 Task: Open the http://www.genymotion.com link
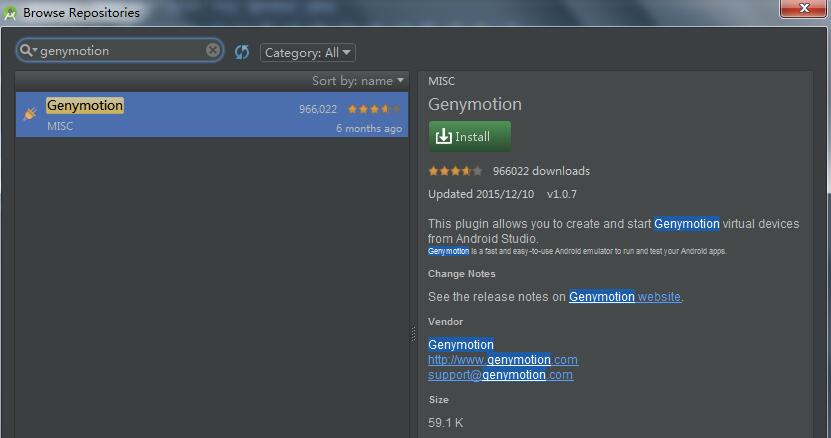point(503,360)
